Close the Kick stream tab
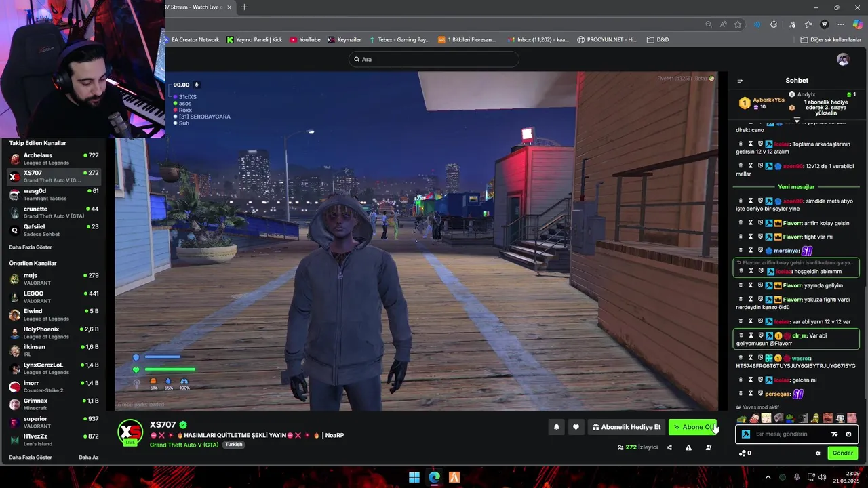 (229, 7)
